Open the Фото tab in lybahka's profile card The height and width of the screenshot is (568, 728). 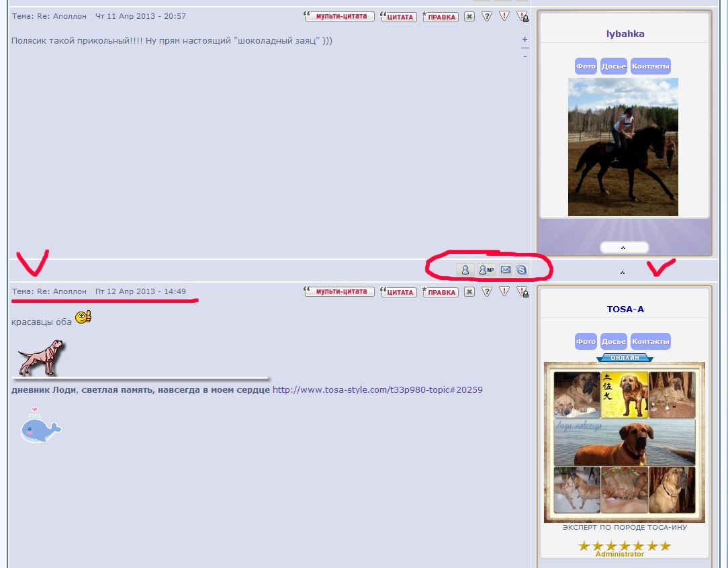586,66
